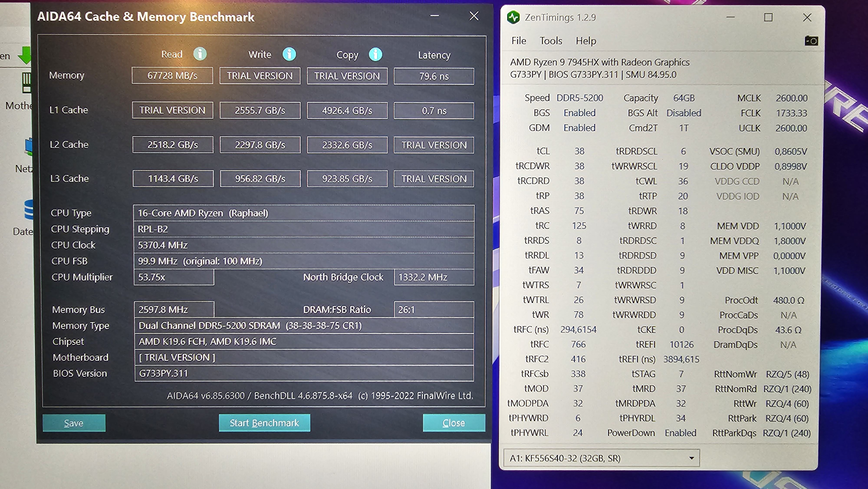Click the L2 Cache Write value 2297.8 GB/s

pyautogui.click(x=260, y=145)
